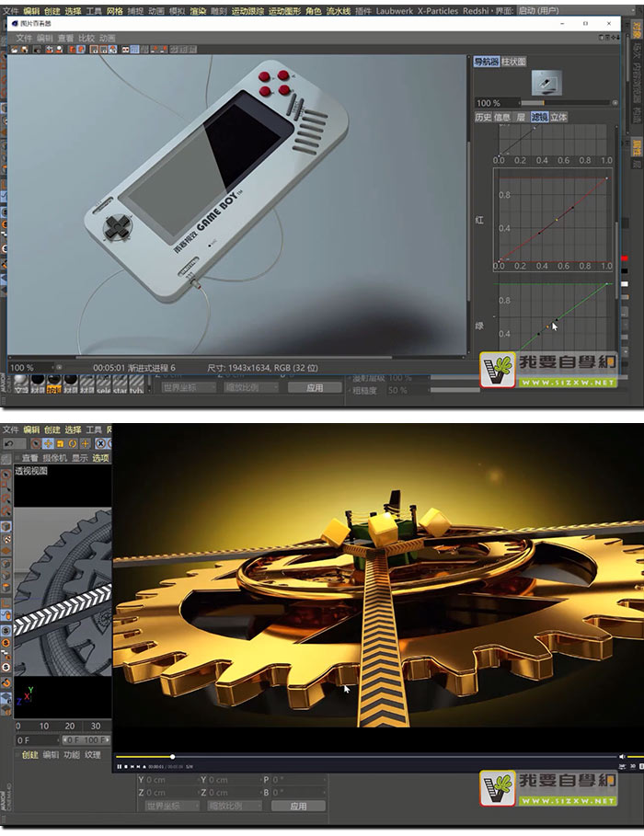
Task: Click the 应用 button below the Picture Viewer
Action: coord(315,387)
